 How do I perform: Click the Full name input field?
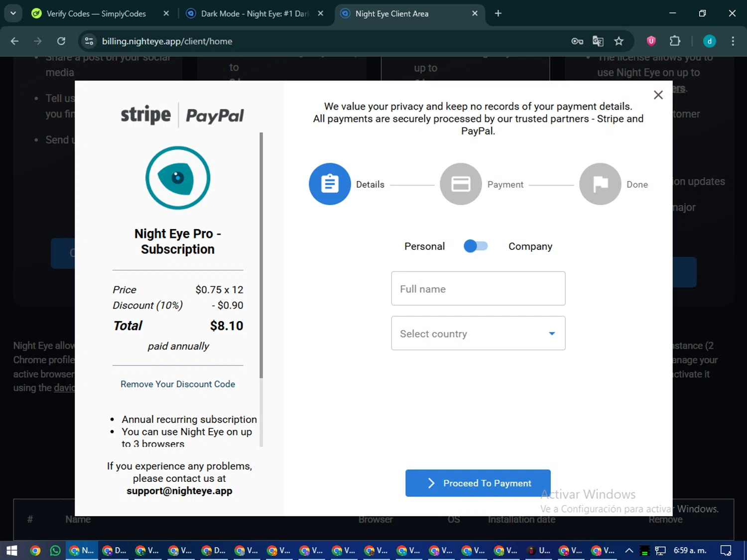478,288
